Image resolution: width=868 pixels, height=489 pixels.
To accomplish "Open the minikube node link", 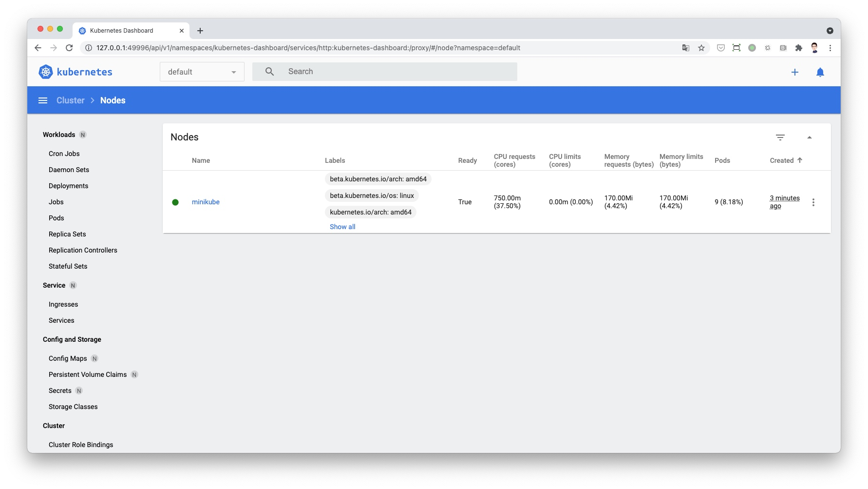I will pos(206,202).
